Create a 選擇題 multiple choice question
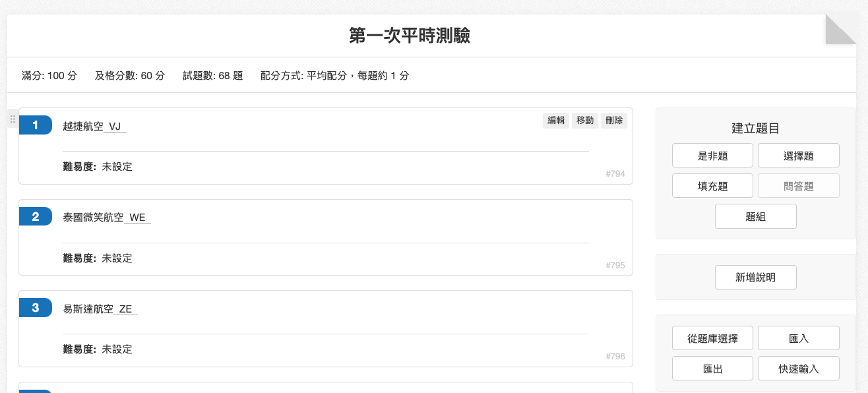The image size is (868, 393). point(798,156)
